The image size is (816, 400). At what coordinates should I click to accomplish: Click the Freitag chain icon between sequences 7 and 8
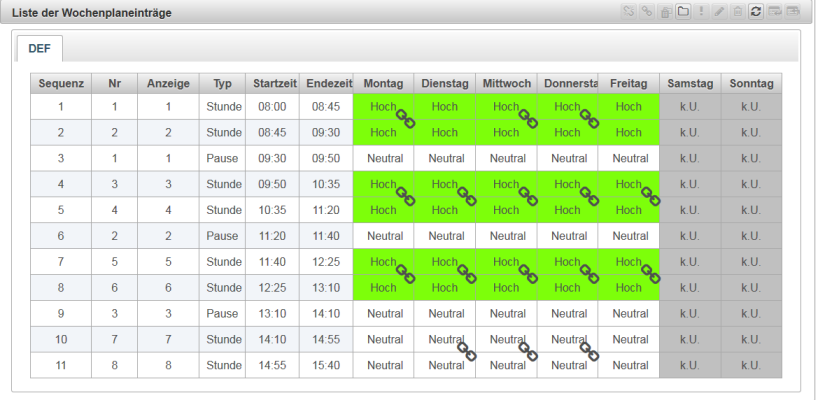click(x=649, y=273)
